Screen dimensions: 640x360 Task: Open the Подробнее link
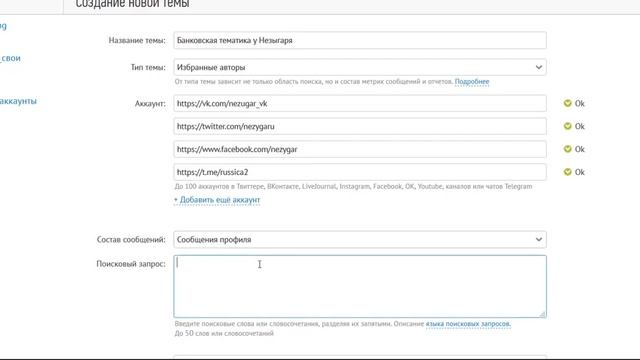click(472, 82)
